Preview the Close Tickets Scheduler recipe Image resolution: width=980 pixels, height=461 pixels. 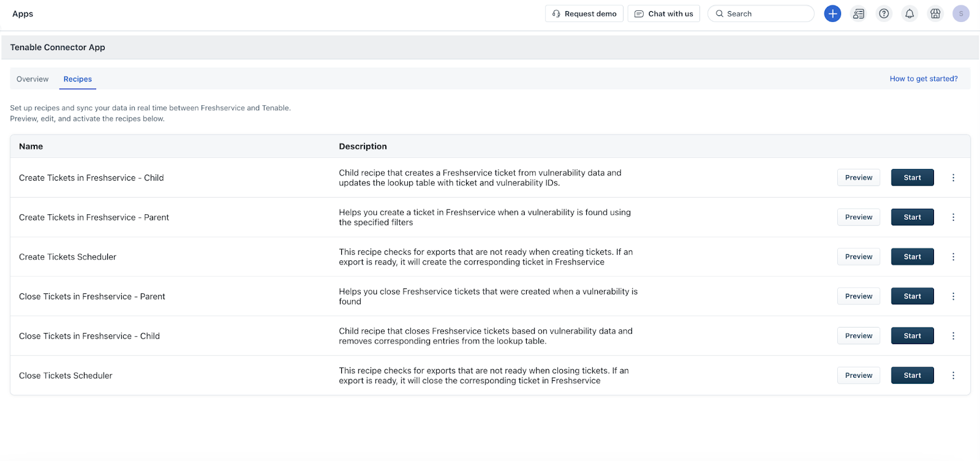859,375
